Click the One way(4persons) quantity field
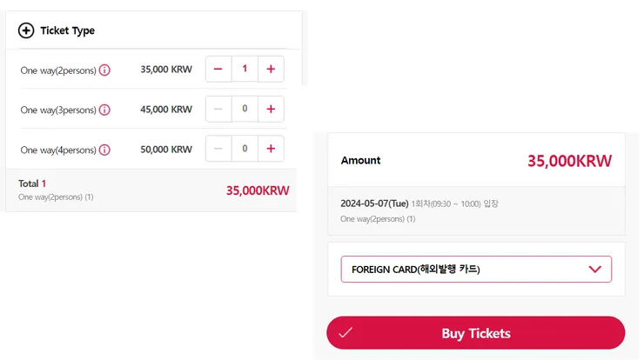644x360 pixels. tap(245, 149)
